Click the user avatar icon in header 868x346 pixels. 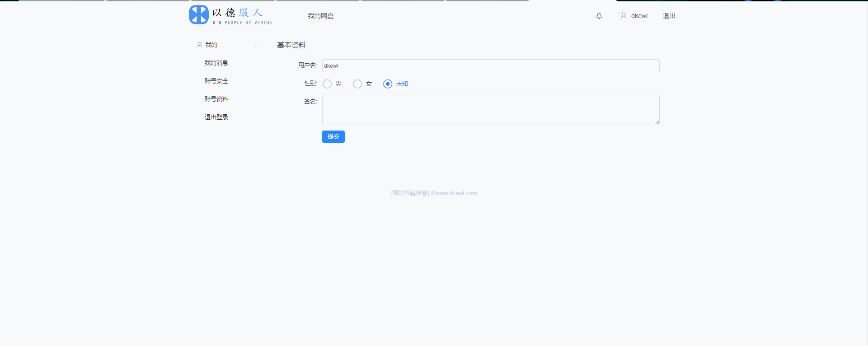tap(624, 16)
